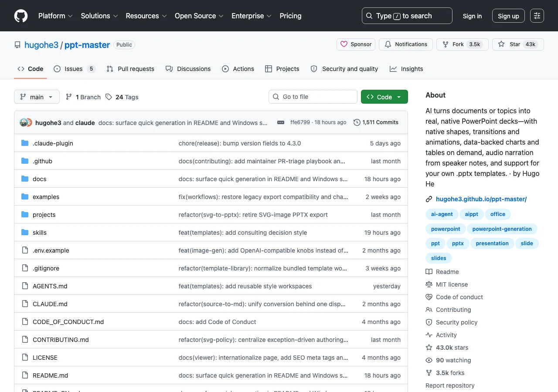Viewport: 558px width, 392px height.
Task: Click the repository icon before hugohe3
Action: 17,45
